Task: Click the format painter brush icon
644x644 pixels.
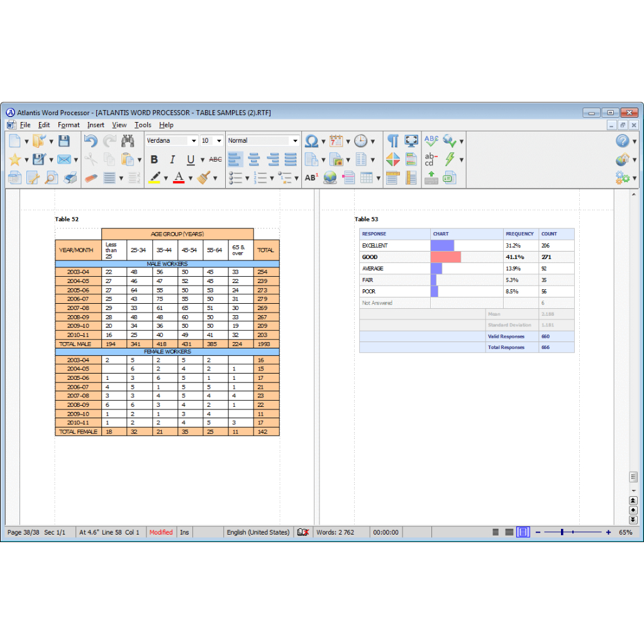Action: pyautogui.click(x=204, y=177)
